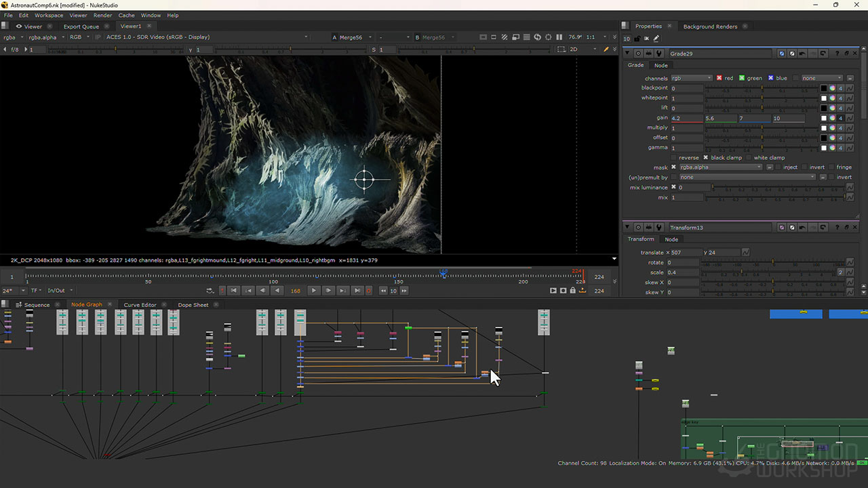Screen dimensions: 868x488
Task: Click the padlock icon near the timeline
Action: tap(572, 290)
